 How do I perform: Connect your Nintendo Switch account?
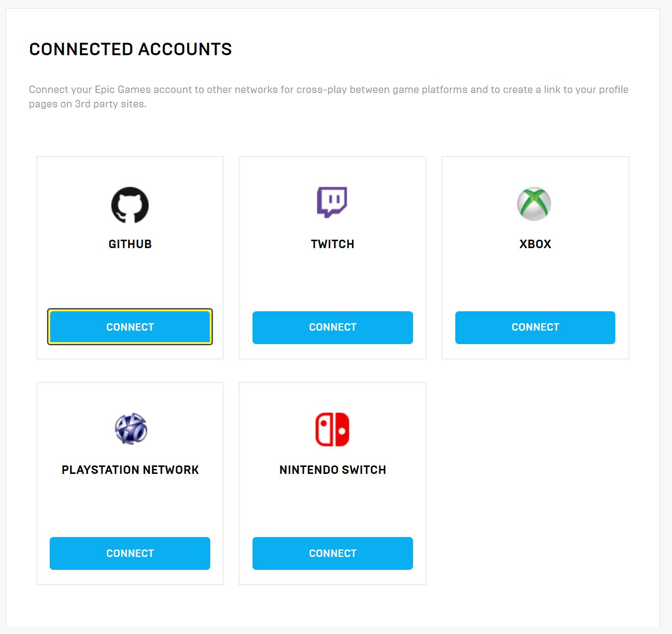coord(332,553)
